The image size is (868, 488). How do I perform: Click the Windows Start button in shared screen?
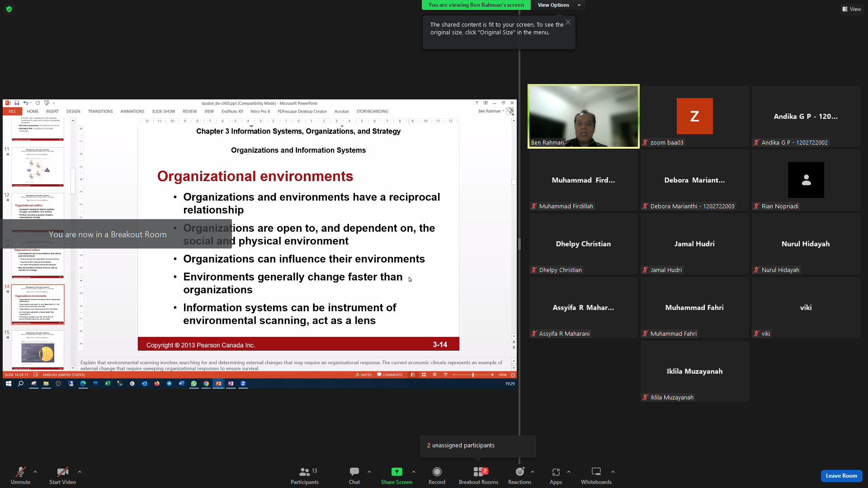9,384
